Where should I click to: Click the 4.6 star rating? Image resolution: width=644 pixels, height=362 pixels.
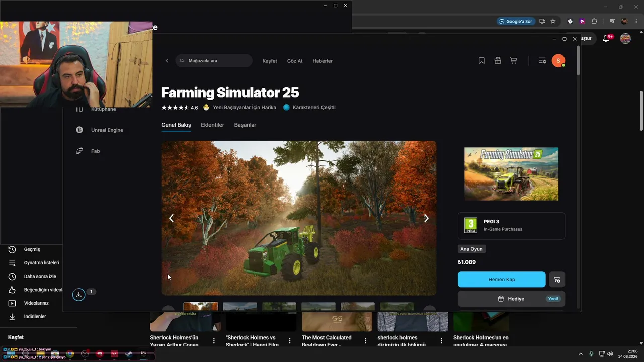(179, 108)
